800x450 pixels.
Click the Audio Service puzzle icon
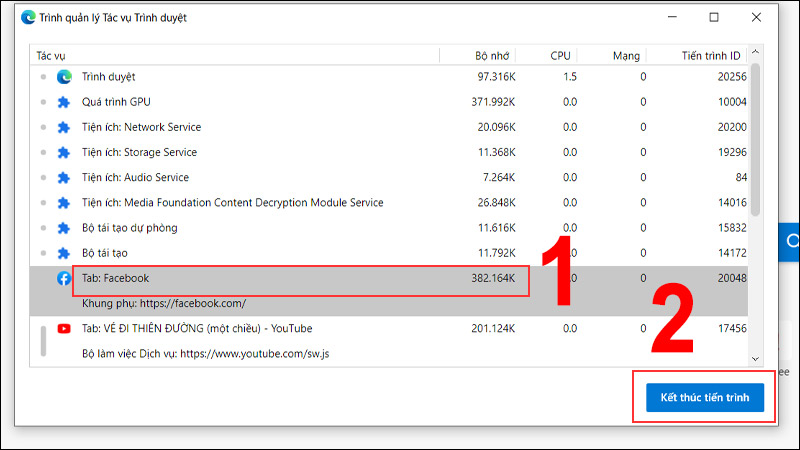click(x=64, y=177)
